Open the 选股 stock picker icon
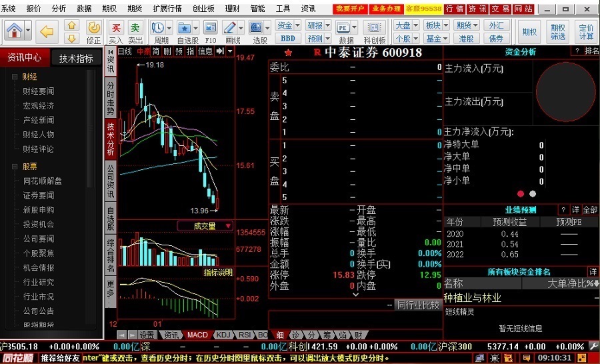This screenshot has width=600, height=364. [256, 27]
